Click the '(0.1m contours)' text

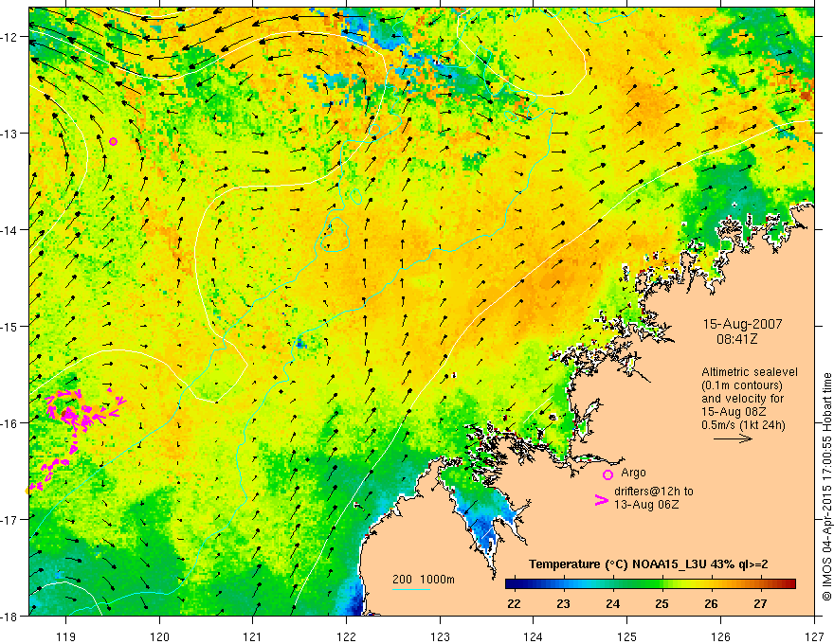pos(742,385)
